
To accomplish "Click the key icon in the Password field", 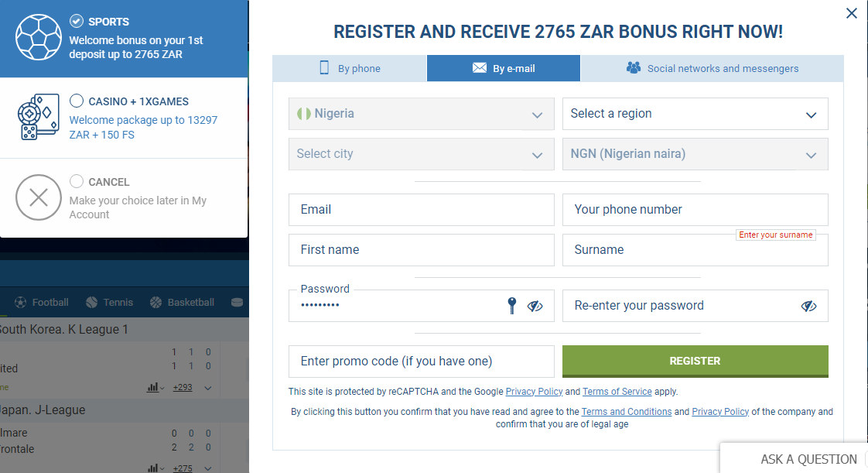I will pos(512,306).
